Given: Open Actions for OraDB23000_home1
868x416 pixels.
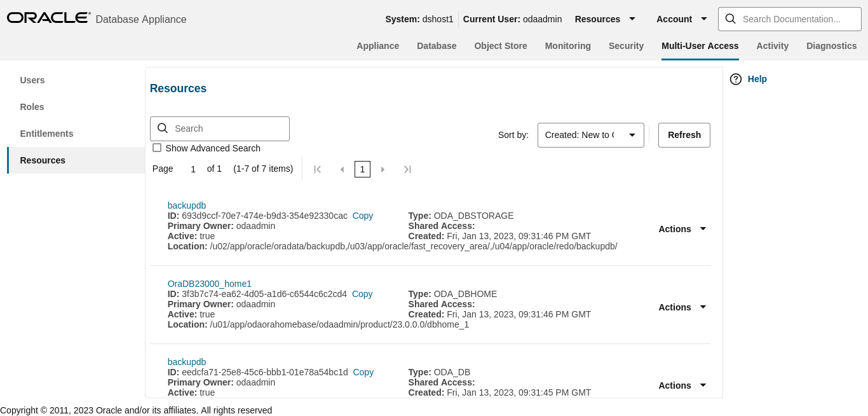Looking at the screenshot, I should [x=682, y=307].
